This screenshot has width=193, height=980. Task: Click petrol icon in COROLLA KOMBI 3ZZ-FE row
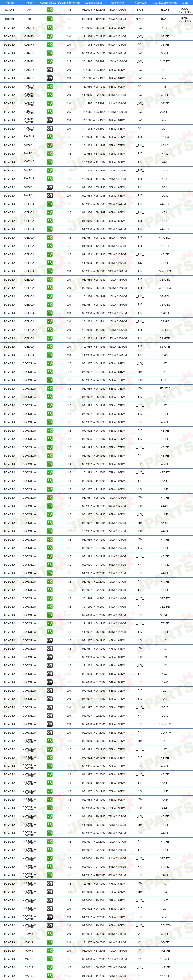(x=50, y=858)
